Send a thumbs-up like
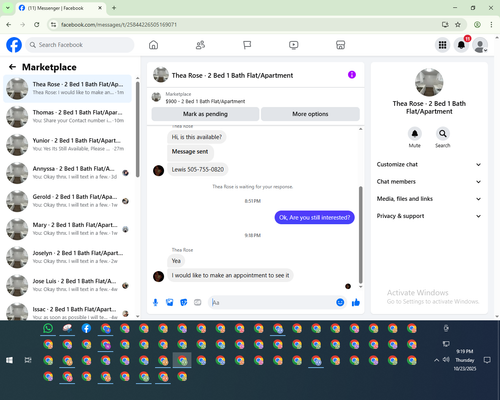 356,302
